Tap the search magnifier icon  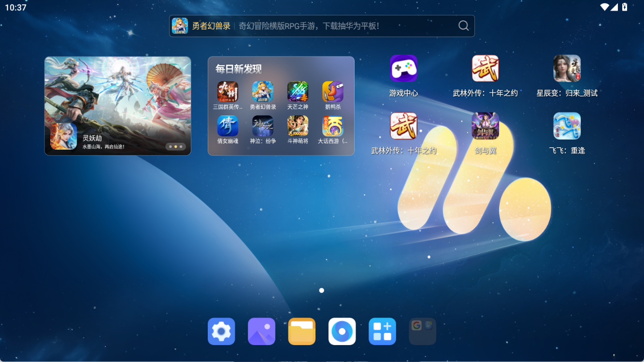pos(463,26)
